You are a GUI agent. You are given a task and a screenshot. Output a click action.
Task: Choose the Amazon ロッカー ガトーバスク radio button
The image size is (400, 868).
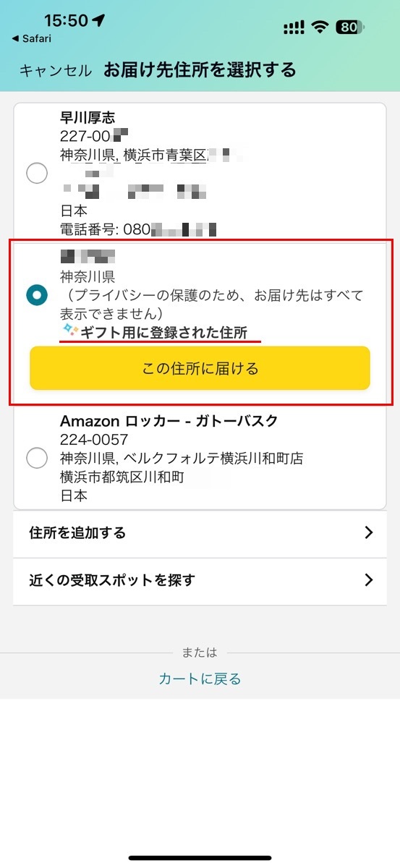point(36,458)
